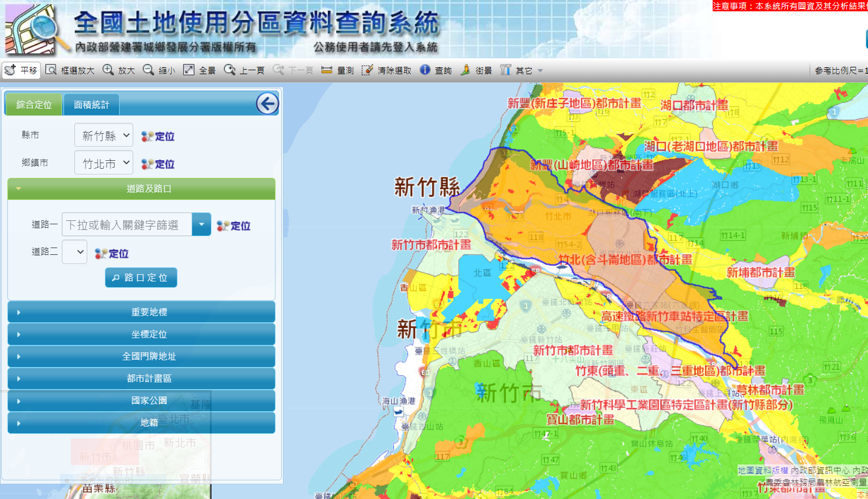Open the 鄉鎮市 dropdown showing 竹北市
The height and width of the screenshot is (499, 868).
pos(104,163)
